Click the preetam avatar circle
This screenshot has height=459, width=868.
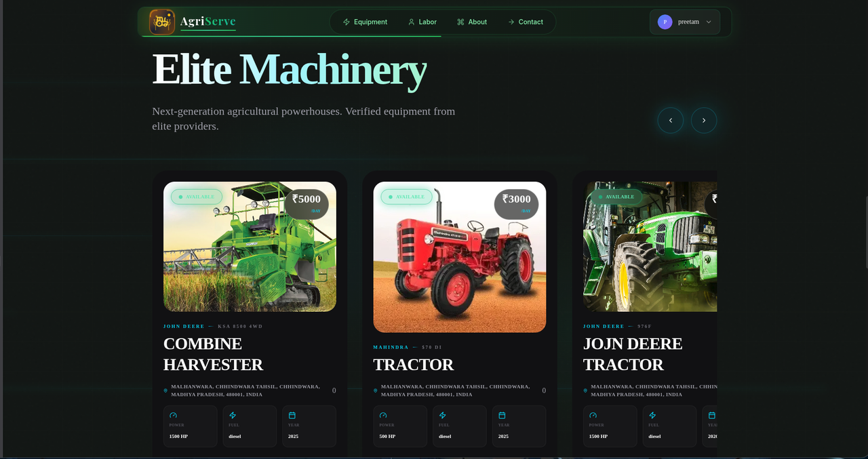point(665,22)
